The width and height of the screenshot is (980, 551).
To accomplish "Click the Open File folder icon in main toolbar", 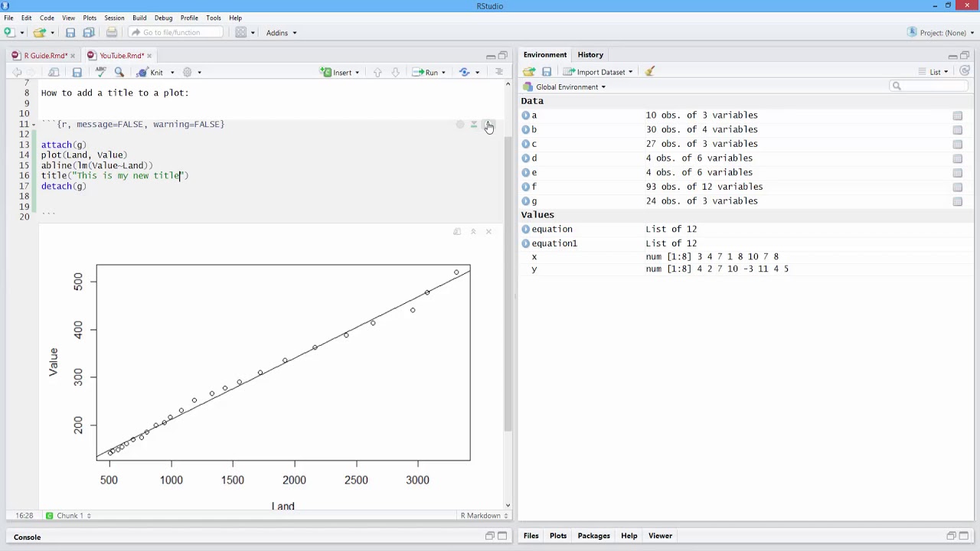I will [x=39, y=32].
